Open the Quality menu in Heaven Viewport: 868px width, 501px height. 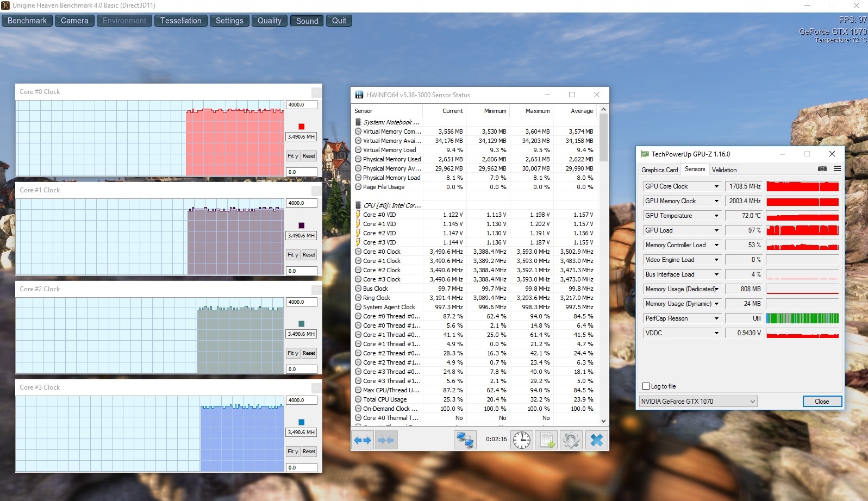coord(270,21)
